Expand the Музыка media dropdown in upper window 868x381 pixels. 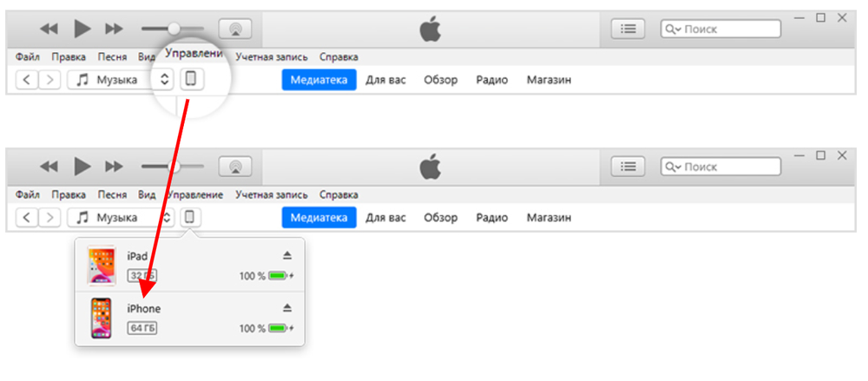(122, 80)
